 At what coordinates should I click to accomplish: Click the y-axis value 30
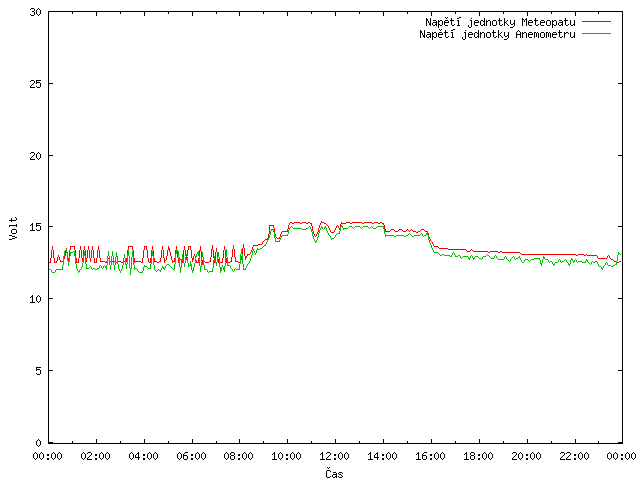pos(36,12)
